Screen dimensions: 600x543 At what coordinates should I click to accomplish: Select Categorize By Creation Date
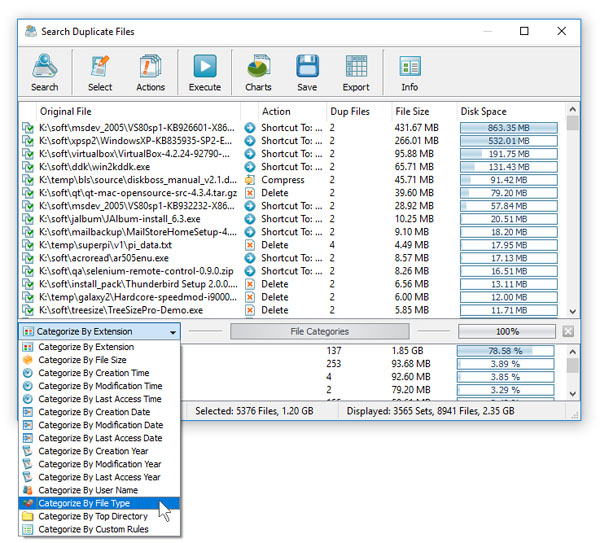(x=99, y=412)
